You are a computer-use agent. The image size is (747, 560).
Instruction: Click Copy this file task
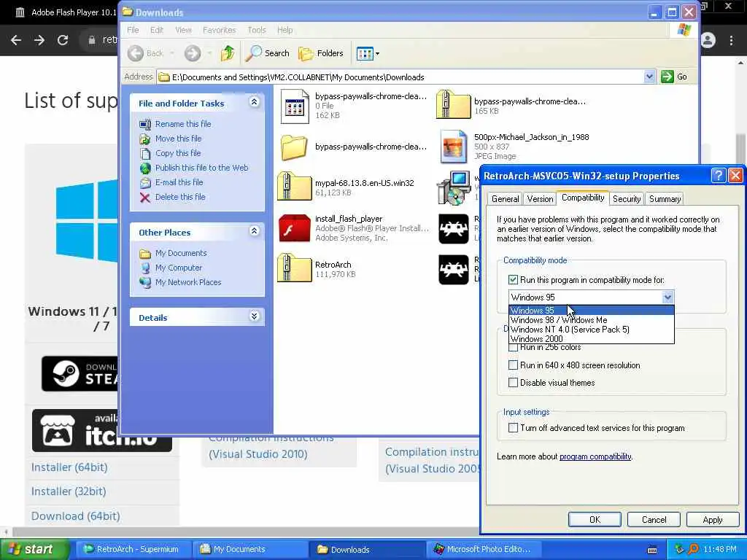pos(178,153)
